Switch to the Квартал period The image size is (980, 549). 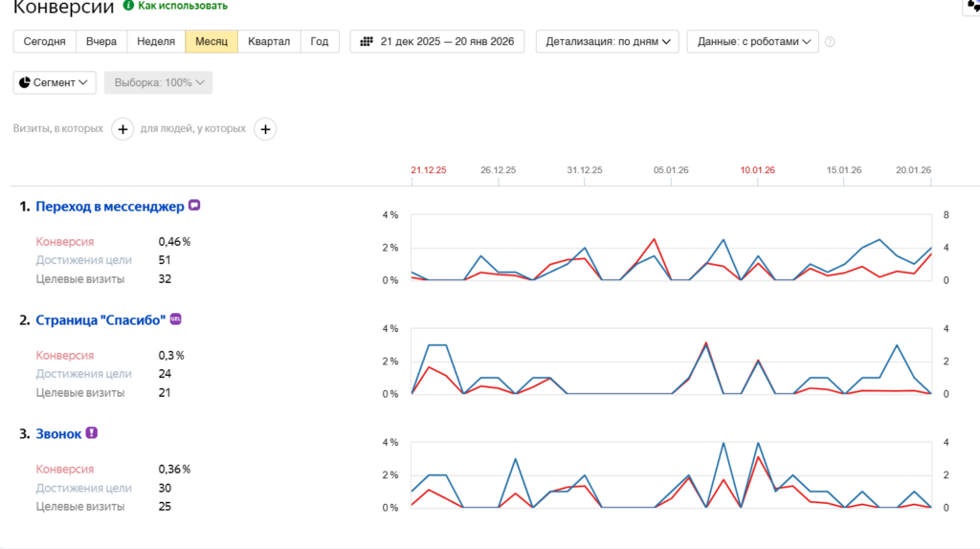pos(269,41)
